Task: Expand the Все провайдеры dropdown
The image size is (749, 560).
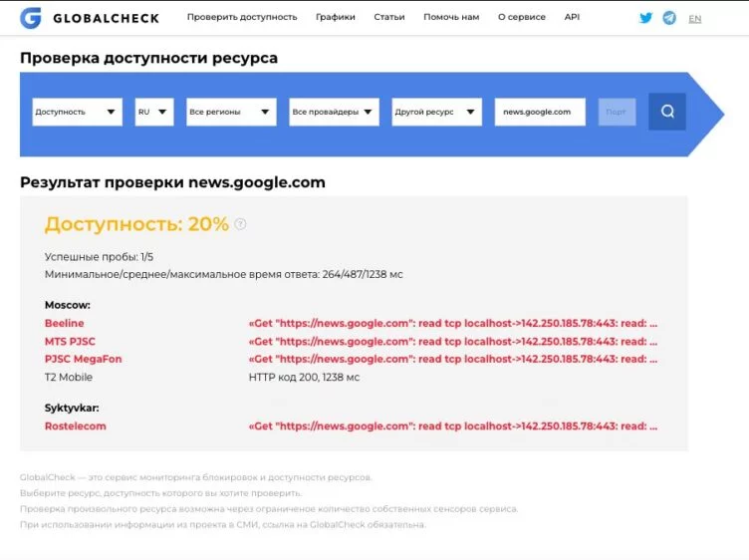Action: 334,112
